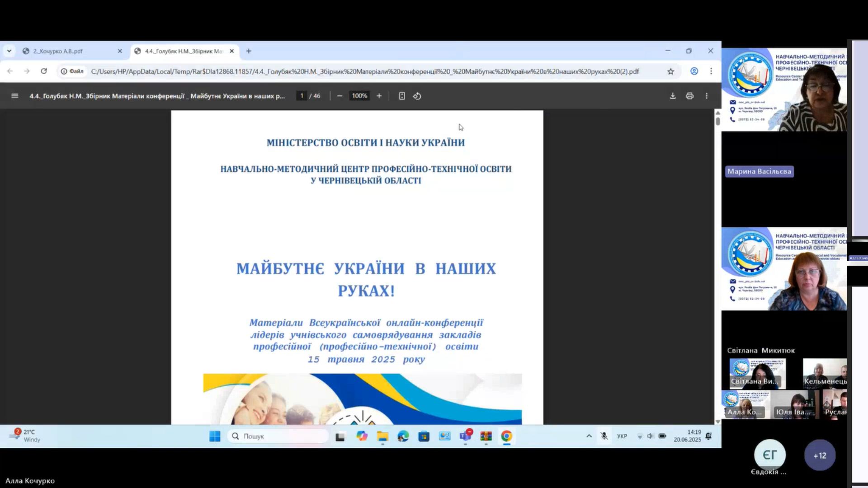Image resolution: width=868 pixels, height=488 pixels.
Task: Open a new browser tab
Action: click(249, 51)
